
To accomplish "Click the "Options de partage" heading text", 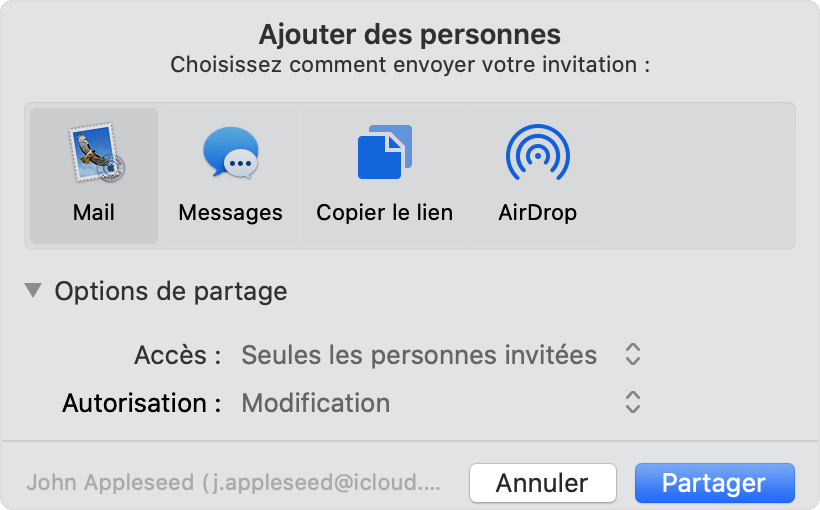I will [171, 291].
